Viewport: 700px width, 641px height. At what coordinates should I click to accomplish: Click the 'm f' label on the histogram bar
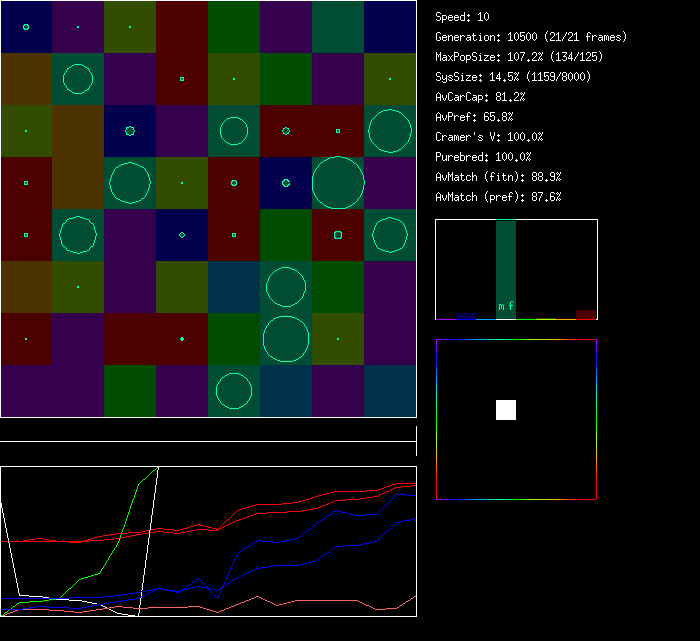coord(506,306)
